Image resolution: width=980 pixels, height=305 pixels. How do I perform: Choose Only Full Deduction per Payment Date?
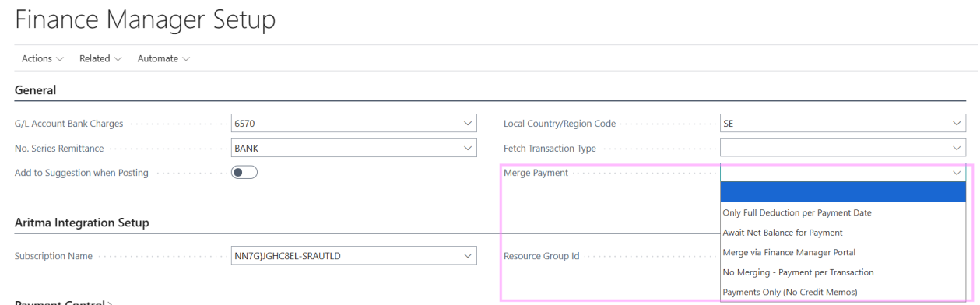[x=843, y=212]
